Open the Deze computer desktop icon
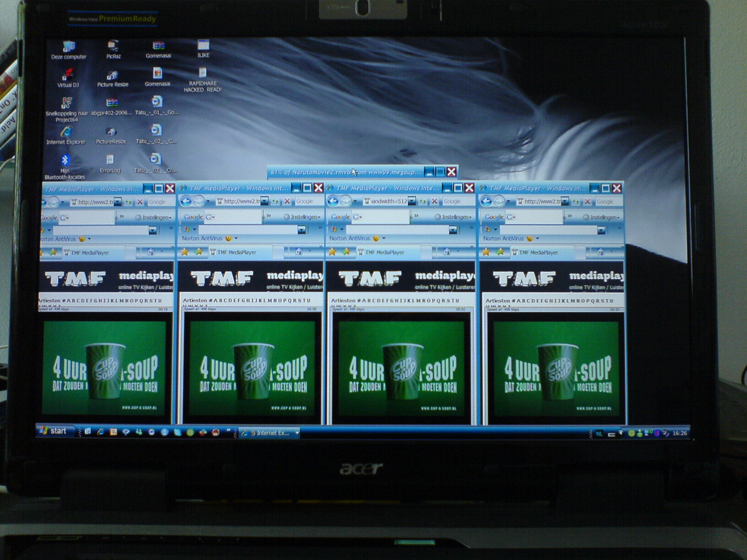Screen dimensions: 747x560 click(x=69, y=50)
